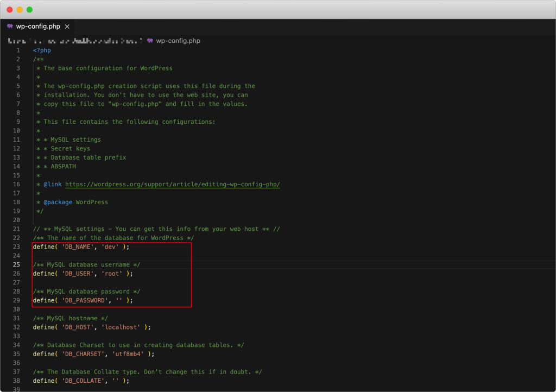Click the red close window button

point(10,10)
